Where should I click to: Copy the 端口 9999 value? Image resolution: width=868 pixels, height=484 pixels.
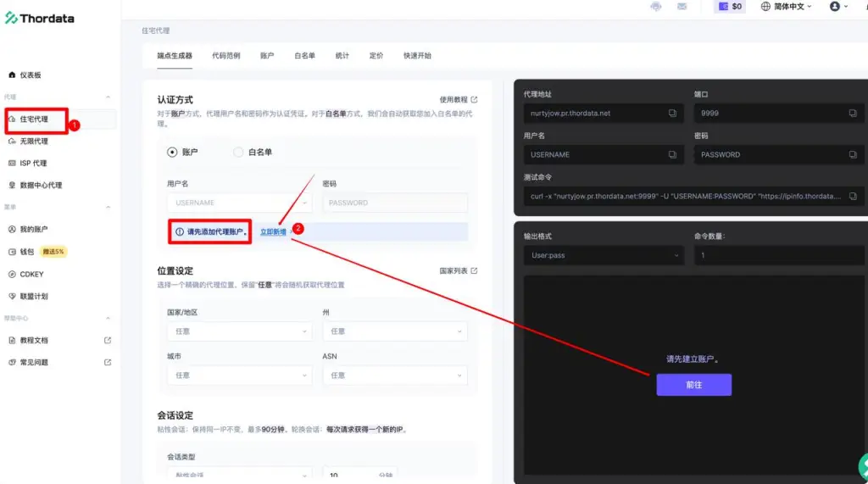[x=853, y=113]
